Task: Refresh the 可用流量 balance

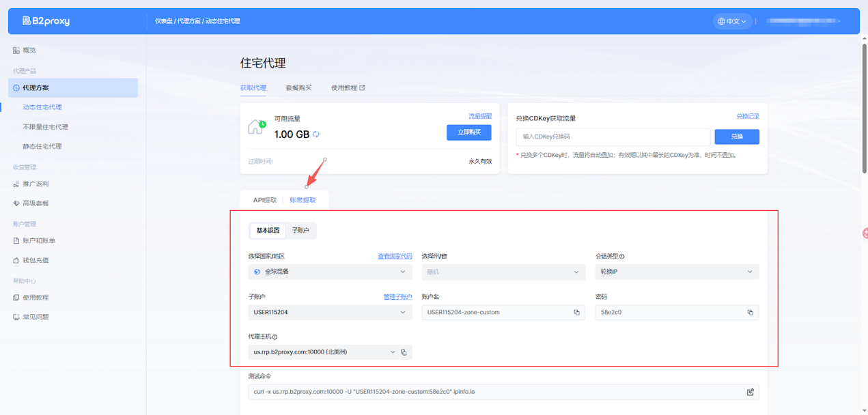Action: (316, 134)
